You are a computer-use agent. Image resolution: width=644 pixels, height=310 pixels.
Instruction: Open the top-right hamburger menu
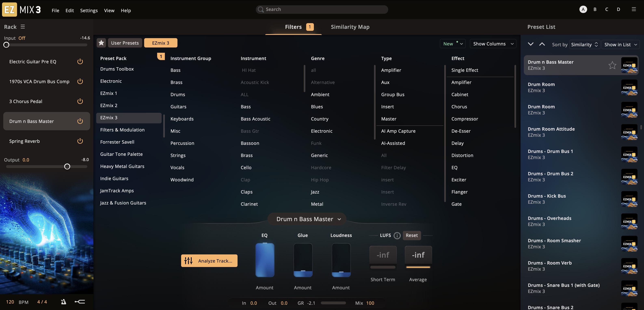[633, 9]
